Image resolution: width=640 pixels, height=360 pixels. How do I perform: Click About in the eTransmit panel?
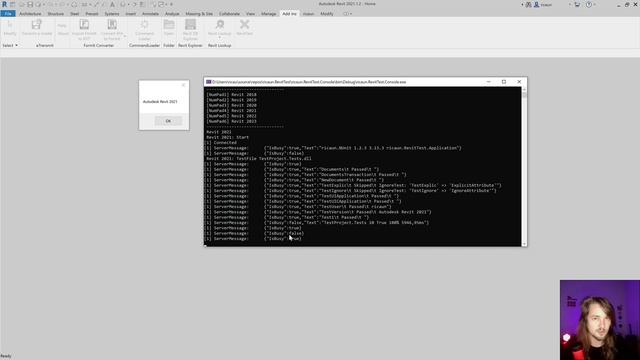[x=63, y=33]
